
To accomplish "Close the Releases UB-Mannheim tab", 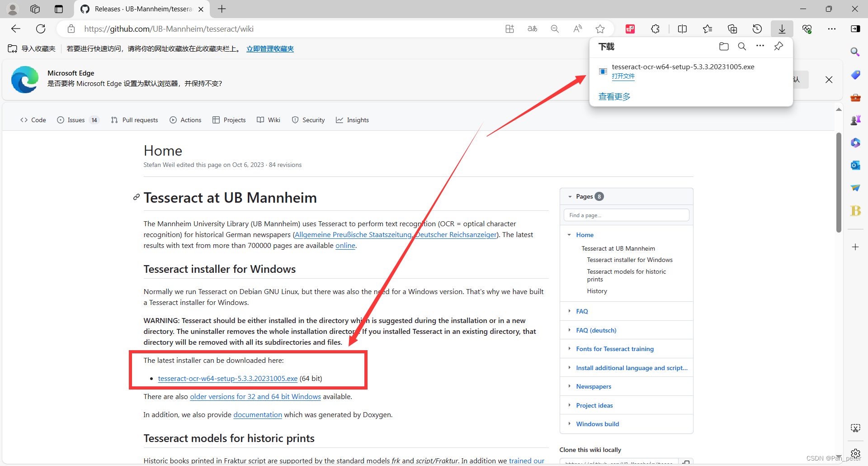I will click(x=201, y=9).
